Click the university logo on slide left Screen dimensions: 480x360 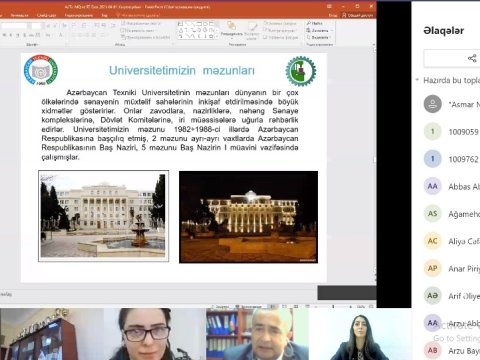pyautogui.click(x=41, y=70)
